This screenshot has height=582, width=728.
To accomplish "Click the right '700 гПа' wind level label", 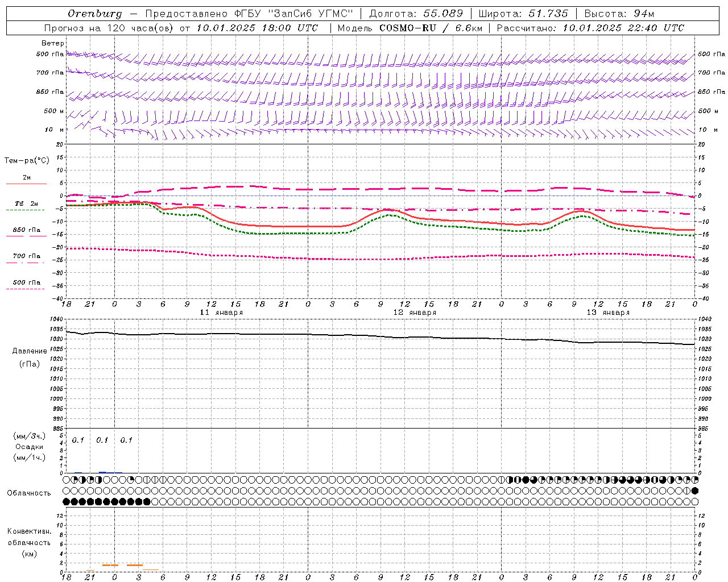I will [712, 73].
